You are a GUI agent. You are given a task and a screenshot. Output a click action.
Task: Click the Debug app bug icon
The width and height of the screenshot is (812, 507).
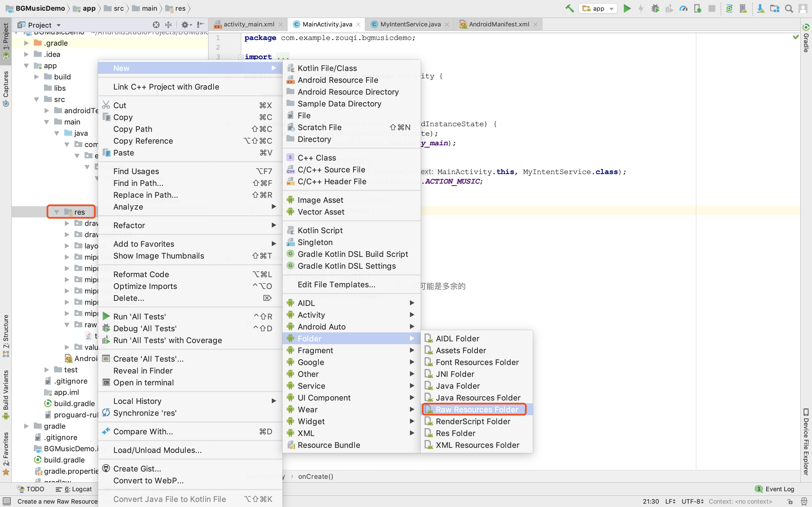[655, 8]
